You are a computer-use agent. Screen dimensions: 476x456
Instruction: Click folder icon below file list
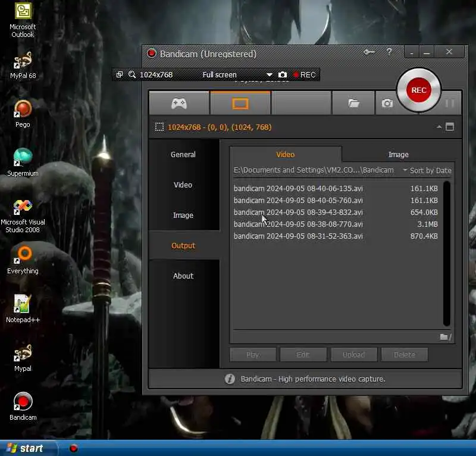click(445, 336)
